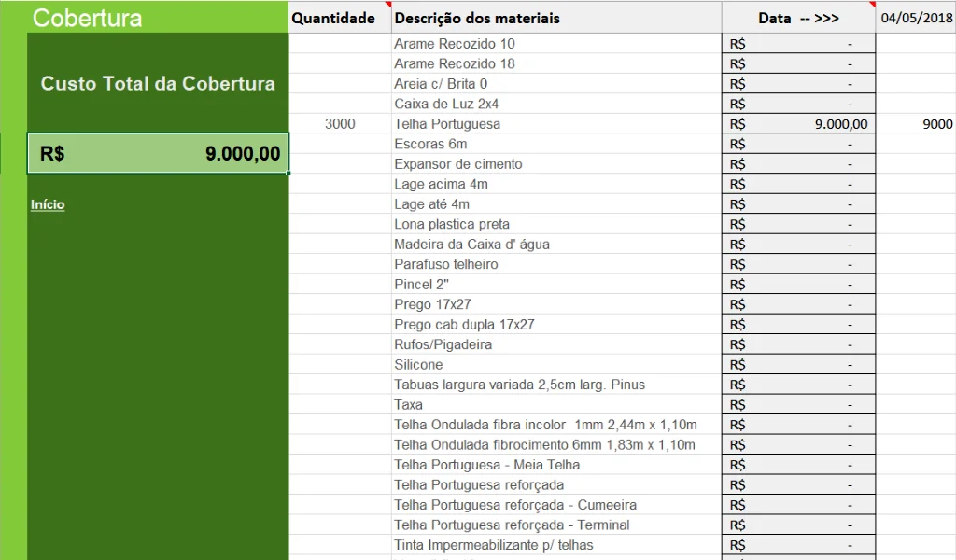Screen dimensions: 956x560
Task: Click the 9.000,00 value in Telha Portuguesa row
Action: (x=799, y=124)
